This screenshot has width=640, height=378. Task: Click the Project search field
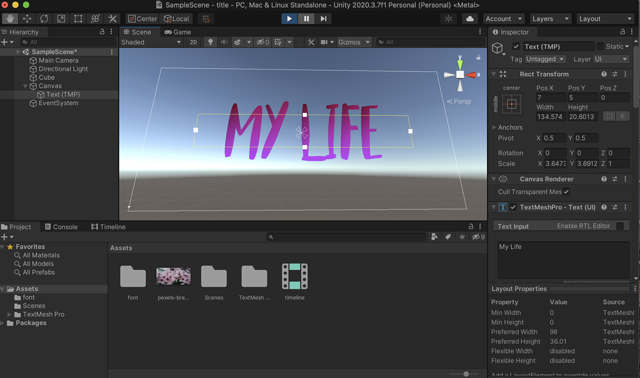pyautogui.click(x=346, y=237)
